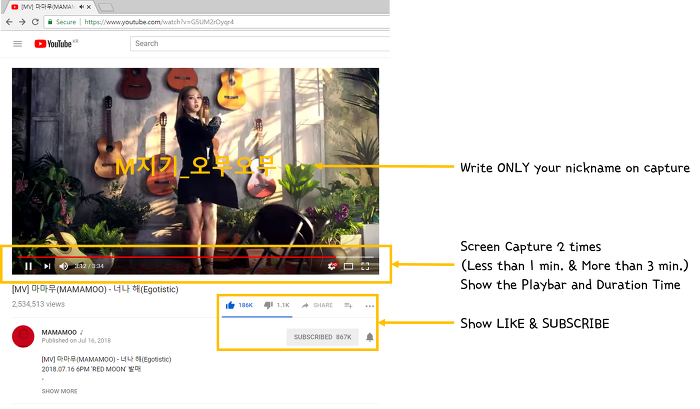
Task: Toggle the notification bell
Action: (x=370, y=337)
